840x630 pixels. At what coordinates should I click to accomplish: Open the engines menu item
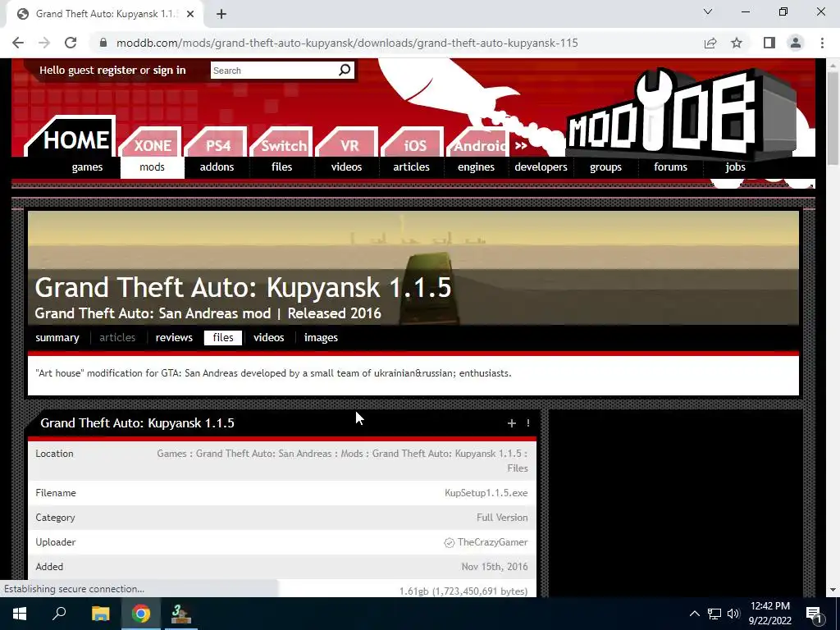tap(477, 167)
